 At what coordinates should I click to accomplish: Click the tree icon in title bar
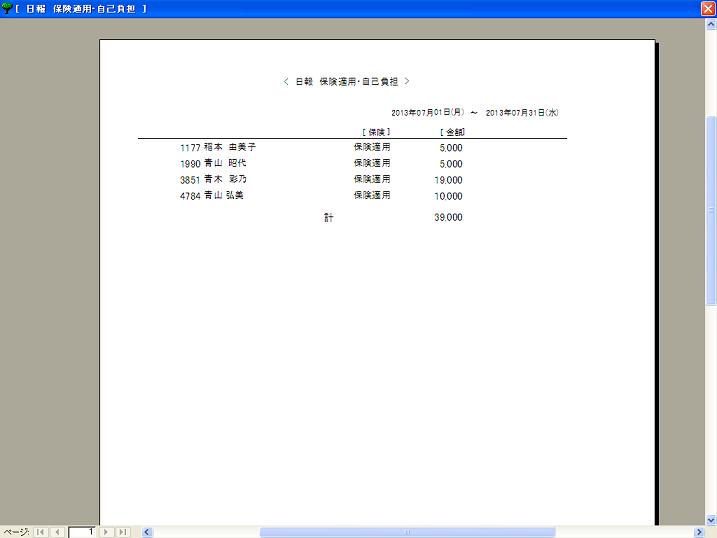[x=6, y=8]
